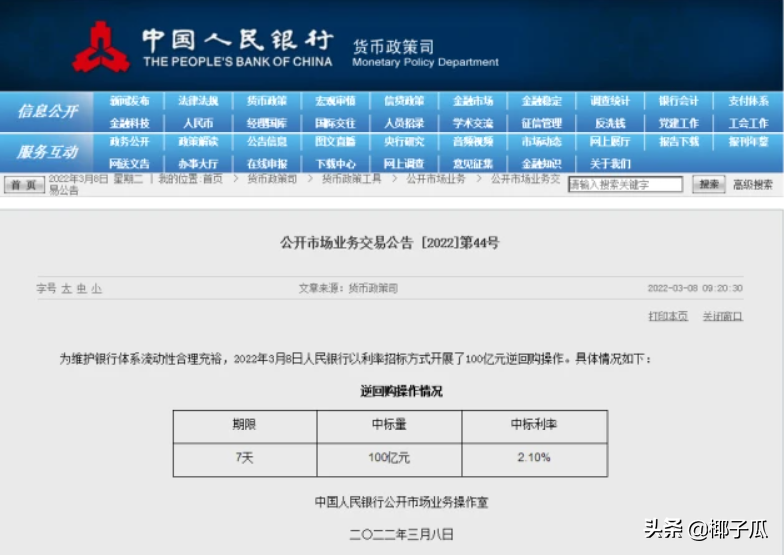
Task: Select 调查统计 from the navigation
Action: 610,101
